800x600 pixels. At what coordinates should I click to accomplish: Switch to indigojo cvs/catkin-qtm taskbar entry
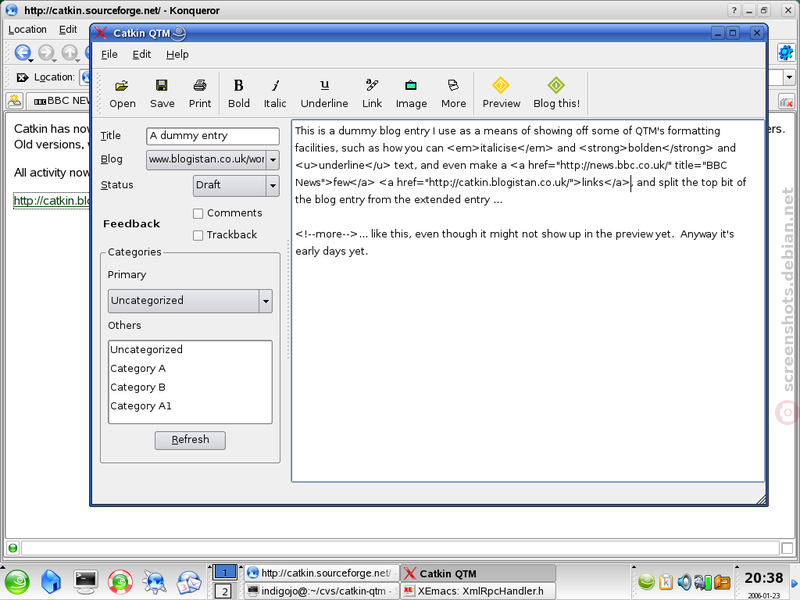pyautogui.click(x=321, y=591)
